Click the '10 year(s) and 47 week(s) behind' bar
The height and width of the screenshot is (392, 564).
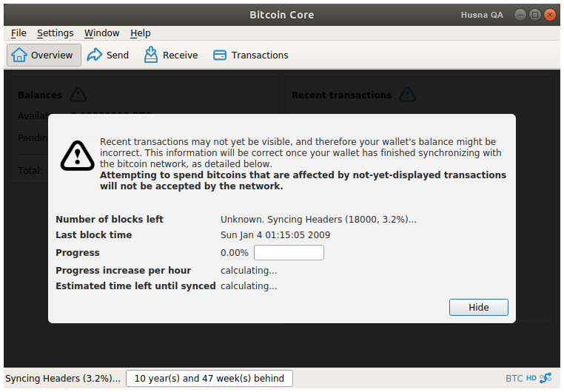[x=209, y=379]
